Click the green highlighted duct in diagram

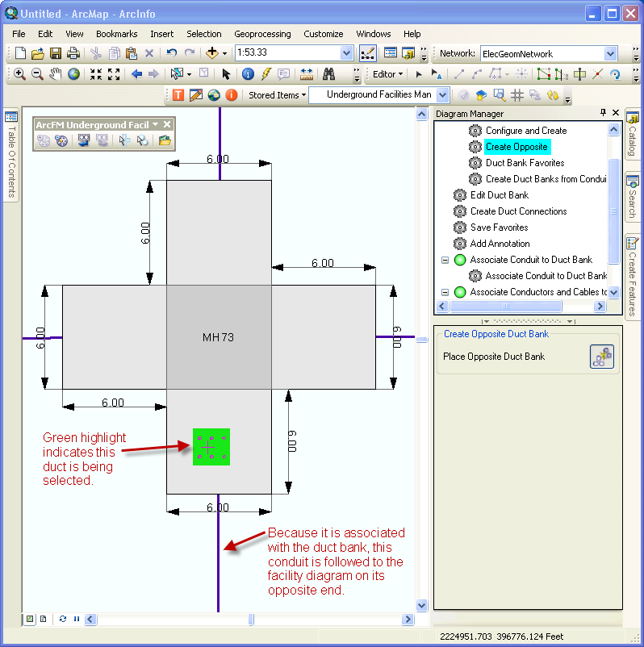(211, 447)
